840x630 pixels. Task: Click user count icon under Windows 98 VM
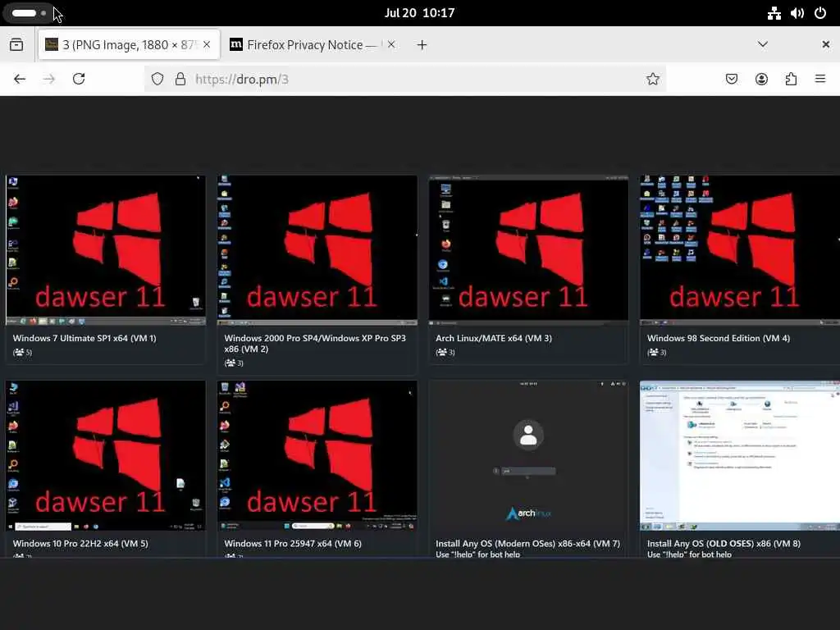pyautogui.click(x=654, y=352)
